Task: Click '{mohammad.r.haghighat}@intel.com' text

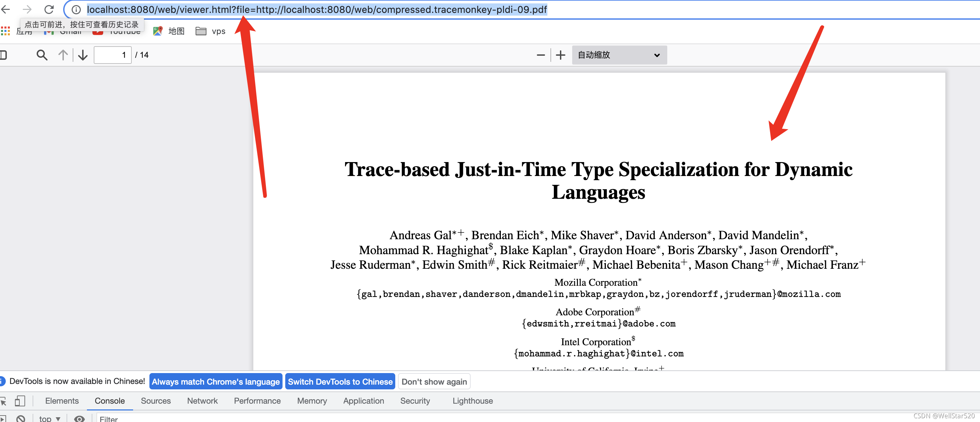Action: 598,353
